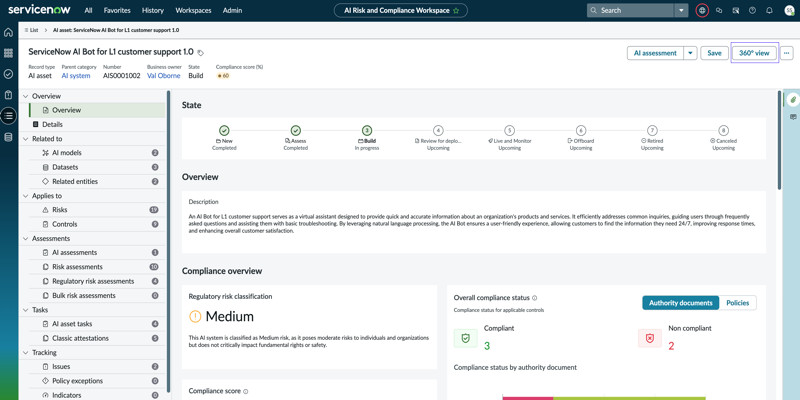Open Risks in side navigation

(97, 210)
